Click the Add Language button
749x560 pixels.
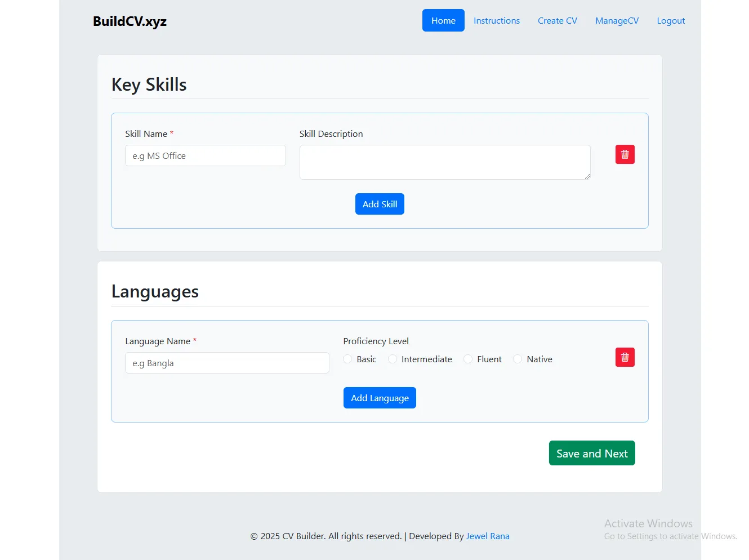pyautogui.click(x=380, y=398)
